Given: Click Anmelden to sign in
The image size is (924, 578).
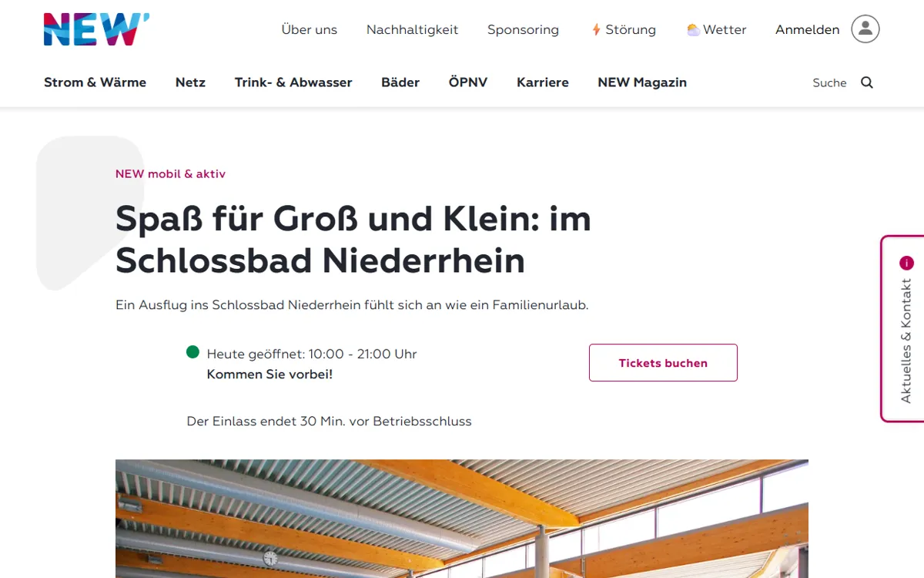Looking at the screenshot, I should pos(807,29).
